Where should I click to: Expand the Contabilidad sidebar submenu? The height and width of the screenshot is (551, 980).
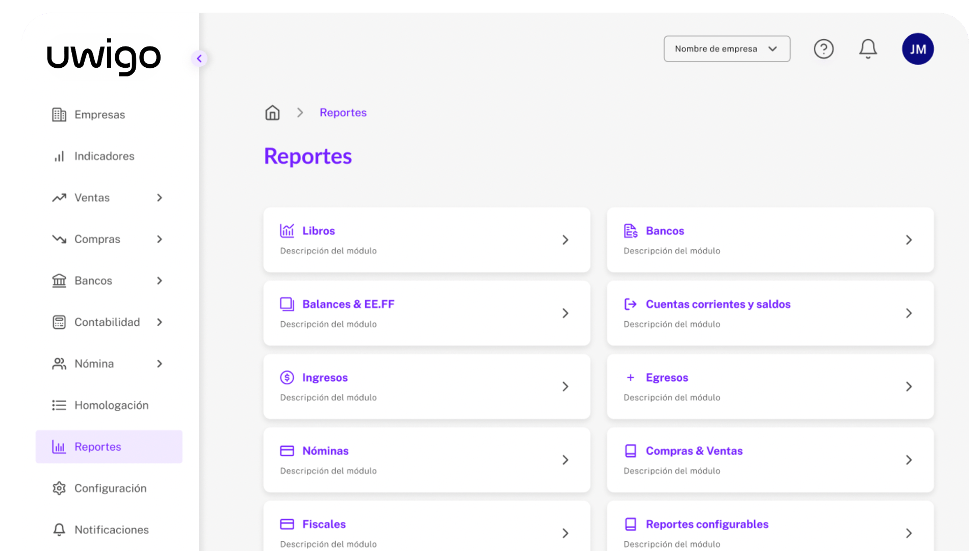click(160, 322)
